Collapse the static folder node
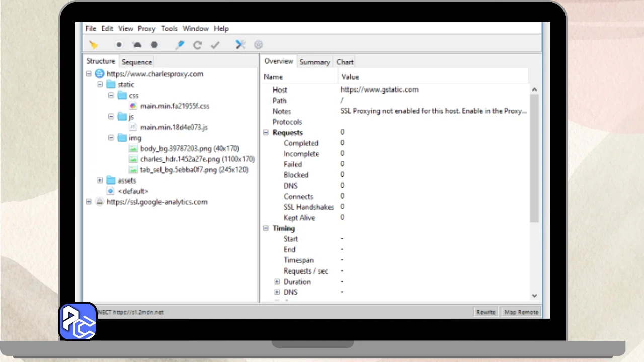 [x=100, y=85]
